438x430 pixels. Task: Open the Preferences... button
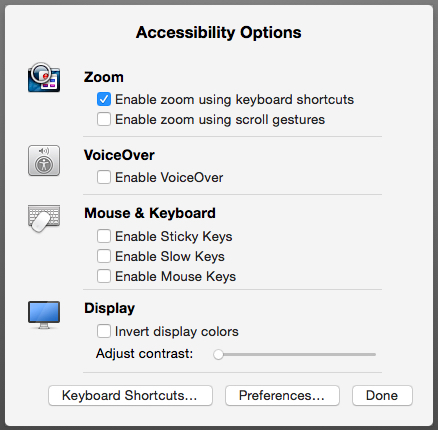point(282,396)
